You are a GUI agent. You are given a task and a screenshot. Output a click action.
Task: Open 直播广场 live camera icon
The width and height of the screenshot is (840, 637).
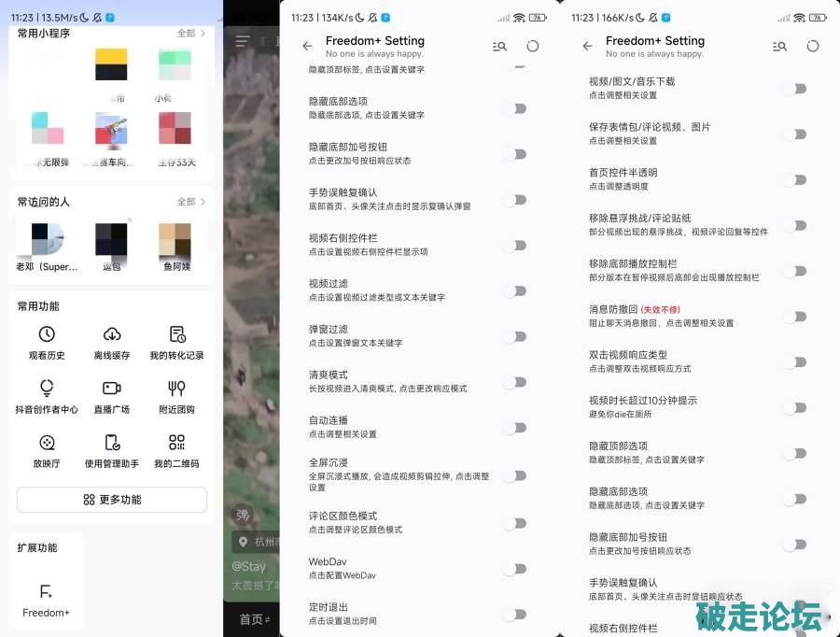coord(111,388)
